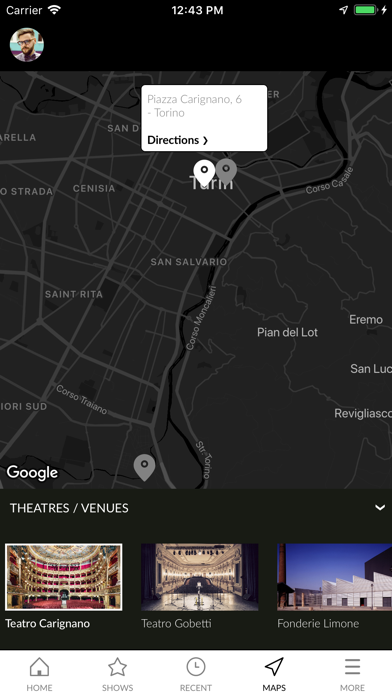This screenshot has height=696, width=392.
Task: Select the Teatro Gobetti thumbnail
Action: (200, 577)
